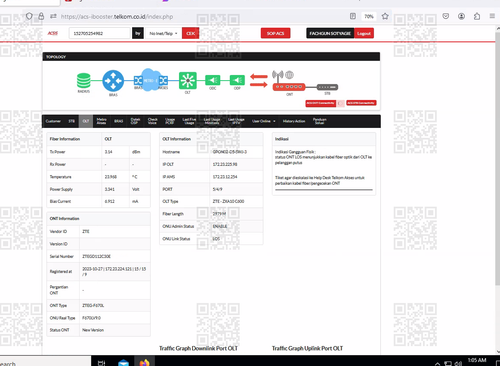Click the red bidirectional arrows icon
500x366 pixels.
259,80
